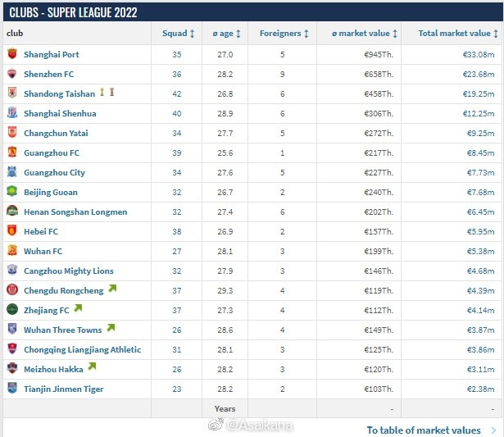
Task: Open the Meizhou Hakka club link
Action: point(53,369)
